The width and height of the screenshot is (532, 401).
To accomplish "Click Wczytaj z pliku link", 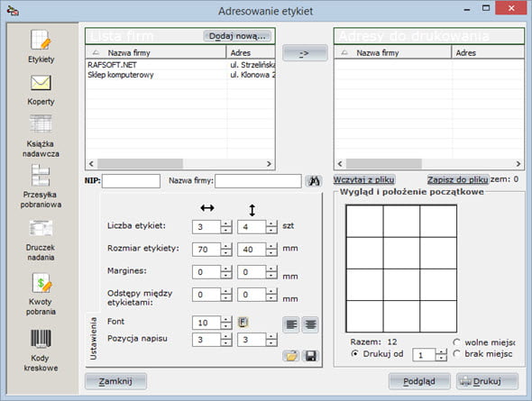I will (x=363, y=179).
